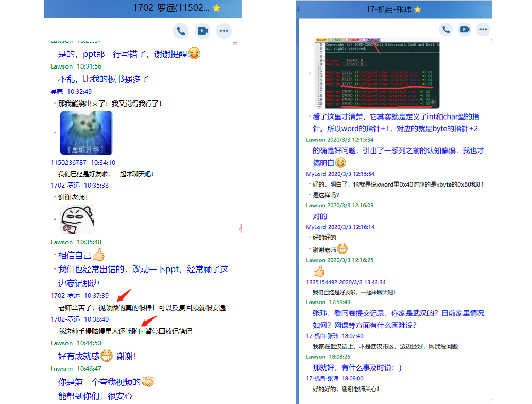Open the Keil code screenshot image

click(x=376, y=73)
